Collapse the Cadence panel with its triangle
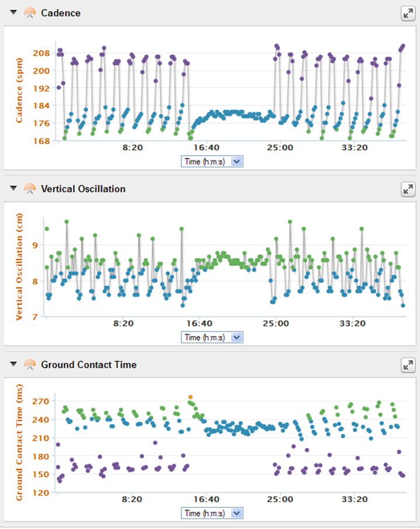 [13, 12]
